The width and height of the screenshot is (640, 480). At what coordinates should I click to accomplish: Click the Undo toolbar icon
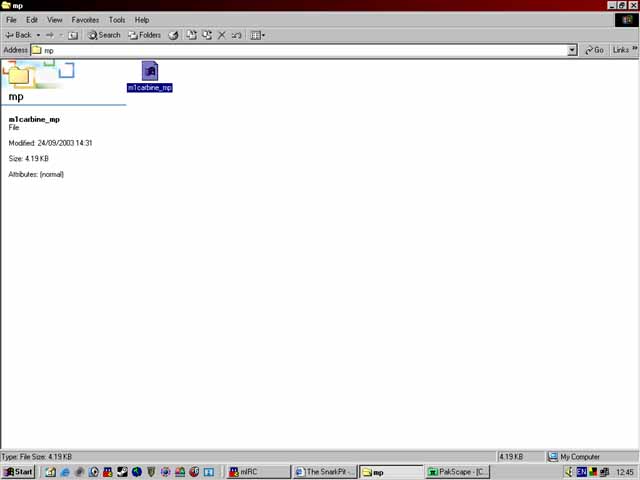tap(237, 35)
